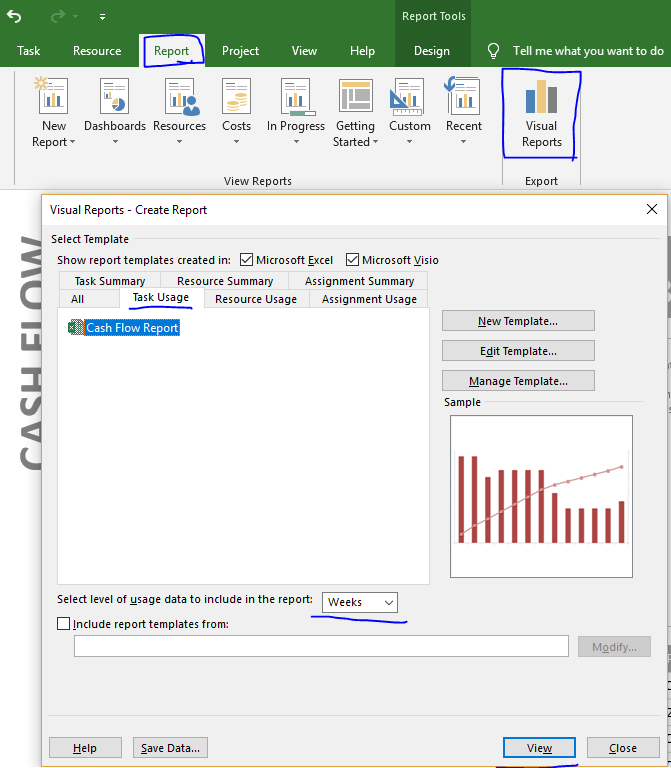This screenshot has width=671, height=768.
Task: Uncheck the Microsoft Excel checkbox
Action: [x=247, y=260]
